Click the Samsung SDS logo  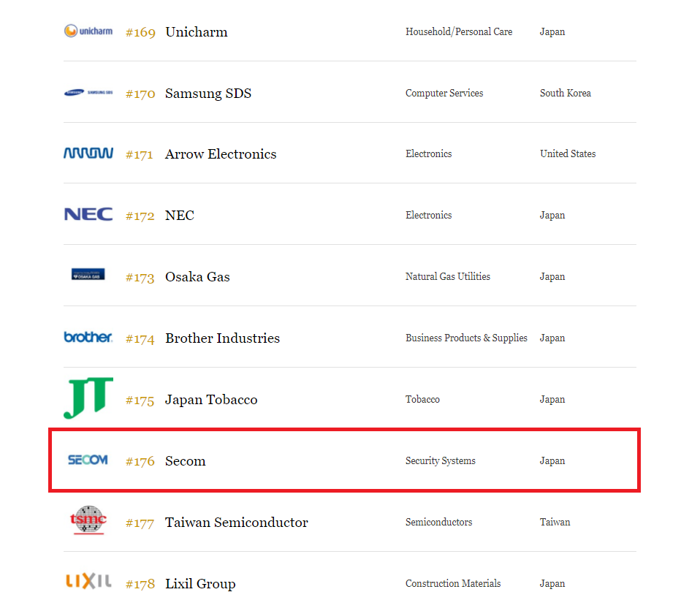[x=88, y=93]
